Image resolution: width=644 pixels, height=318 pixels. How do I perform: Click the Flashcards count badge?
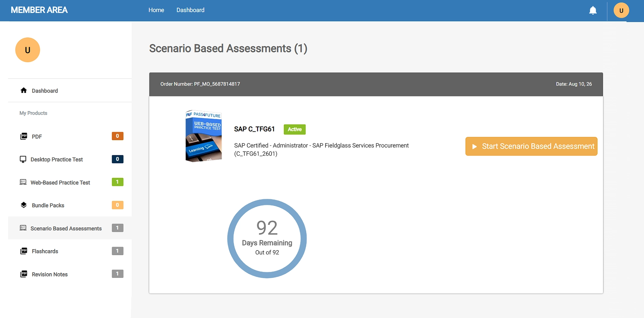click(x=118, y=251)
